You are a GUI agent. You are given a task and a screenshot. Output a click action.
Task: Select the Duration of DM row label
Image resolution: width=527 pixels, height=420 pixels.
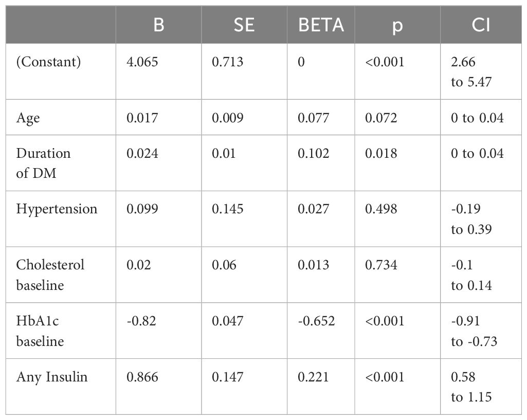(43, 163)
